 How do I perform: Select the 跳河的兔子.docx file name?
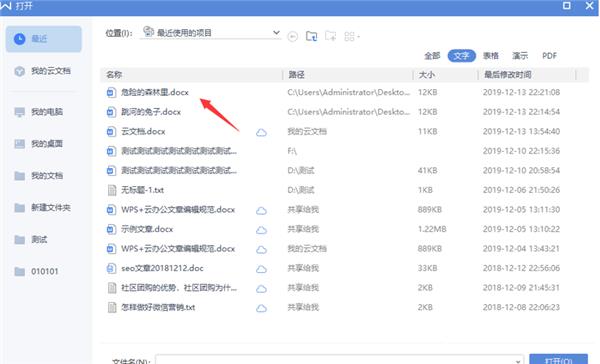(x=151, y=112)
